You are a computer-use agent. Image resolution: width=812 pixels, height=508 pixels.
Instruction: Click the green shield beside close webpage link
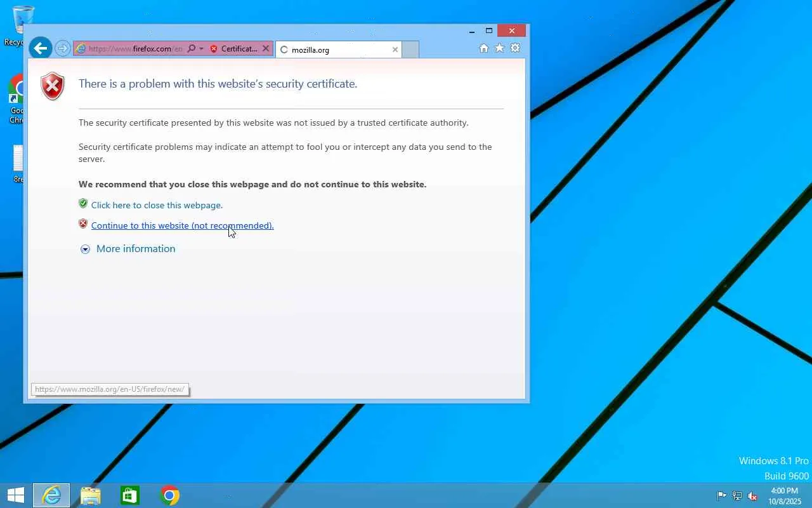[83, 204]
